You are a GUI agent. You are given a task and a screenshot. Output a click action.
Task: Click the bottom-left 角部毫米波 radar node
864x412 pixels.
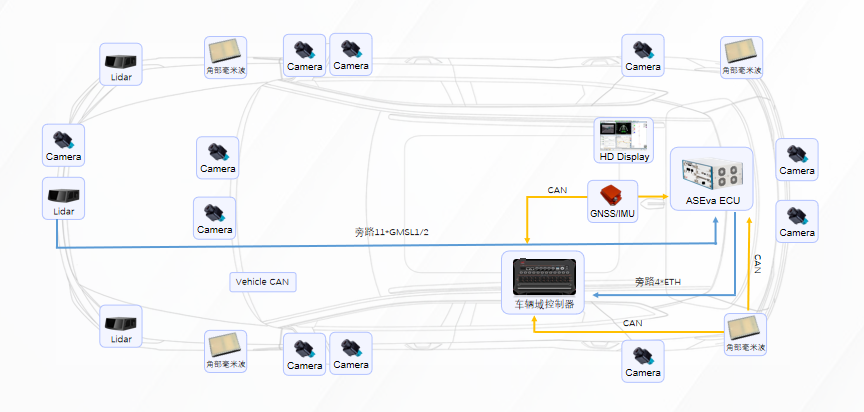[226, 351]
